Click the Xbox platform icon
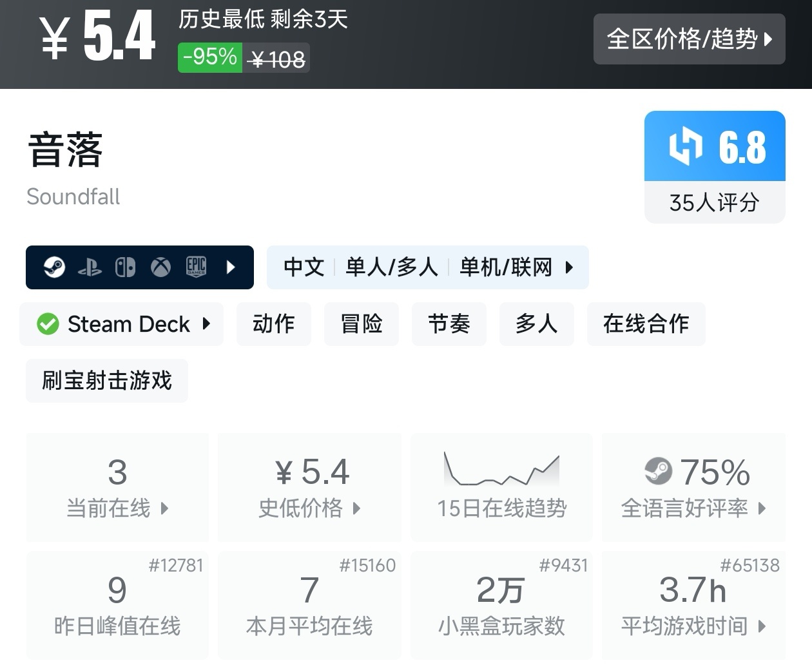 click(160, 267)
